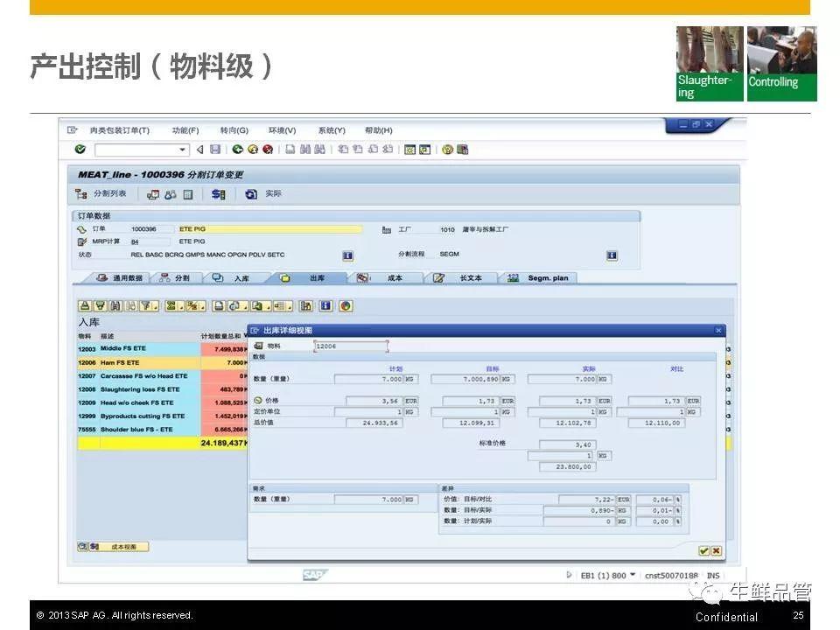Select the Middle FS ETE row
The height and width of the screenshot is (630, 840).
[x=136, y=348]
